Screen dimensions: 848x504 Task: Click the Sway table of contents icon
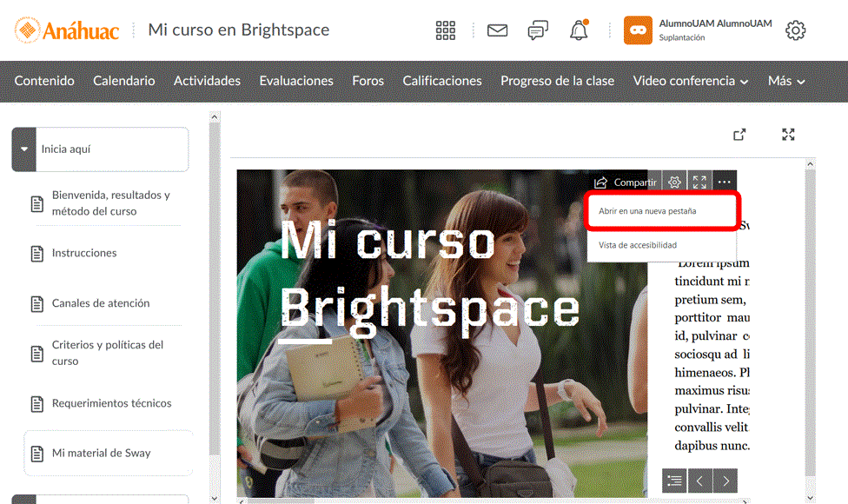point(674,481)
